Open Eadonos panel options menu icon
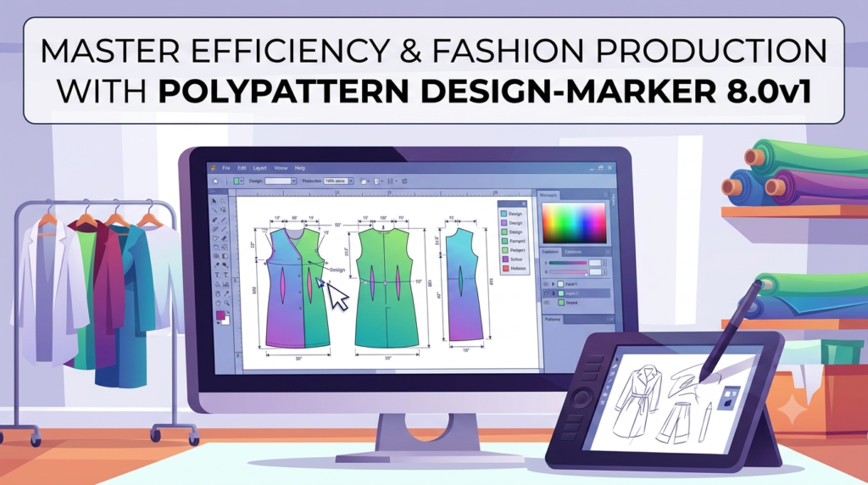 tap(608, 252)
